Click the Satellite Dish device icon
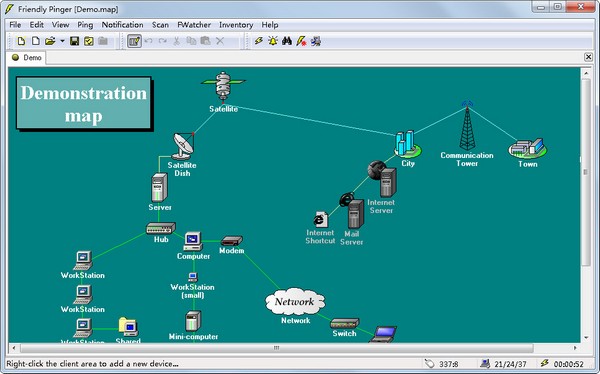The image size is (600, 374). pos(183,146)
